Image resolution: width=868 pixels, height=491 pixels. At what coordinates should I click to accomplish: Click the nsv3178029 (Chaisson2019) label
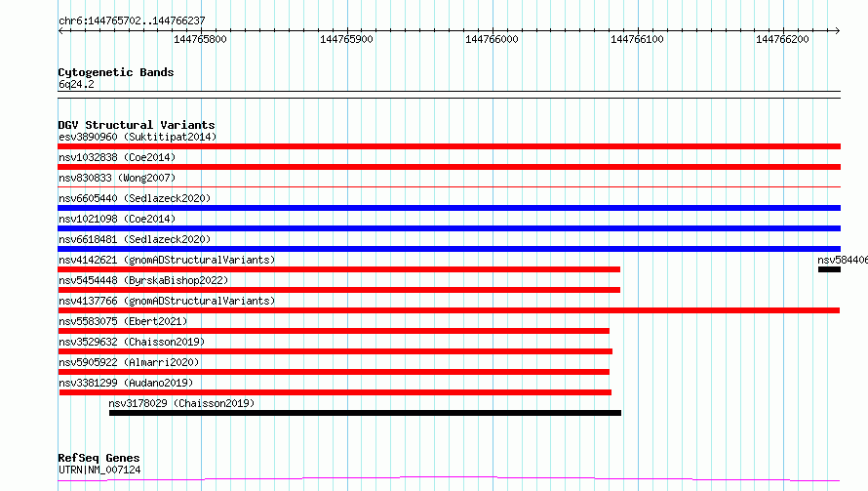click(x=181, y=403)
